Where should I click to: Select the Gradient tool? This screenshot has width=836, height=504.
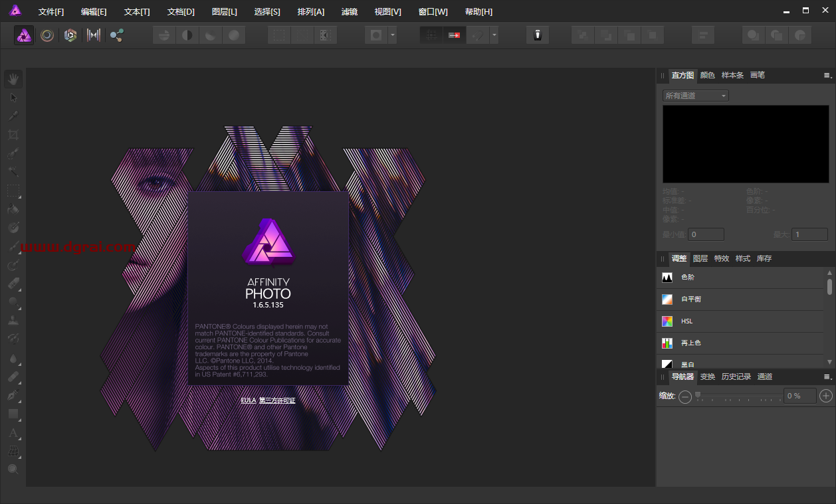[13, 228]
